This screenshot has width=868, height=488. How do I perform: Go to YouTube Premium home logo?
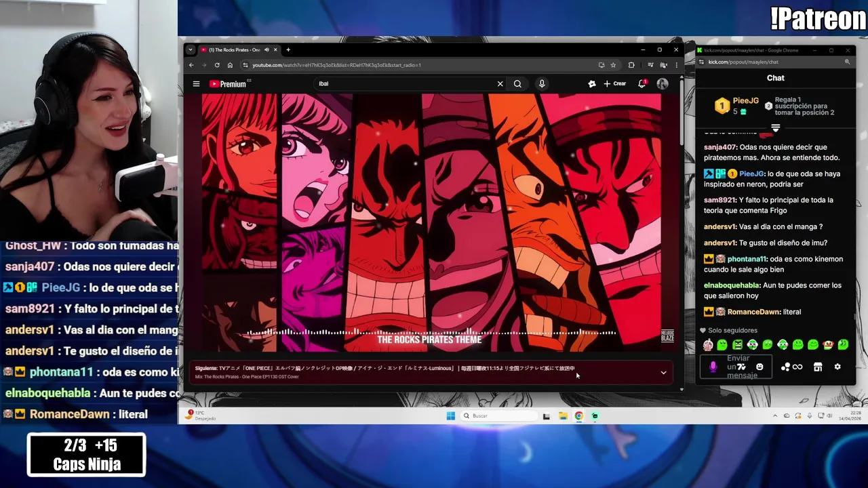pos(228,84)
